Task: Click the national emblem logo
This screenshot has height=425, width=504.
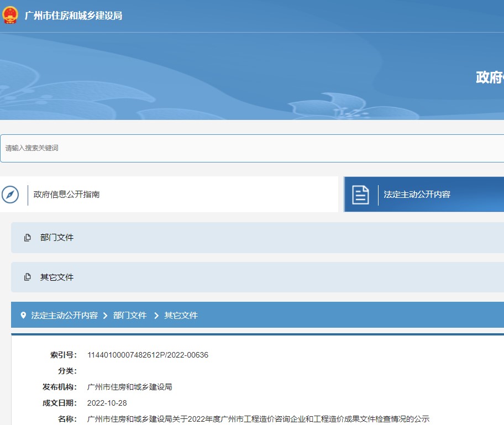Action: pyautogui.click(x=10, y=15)
